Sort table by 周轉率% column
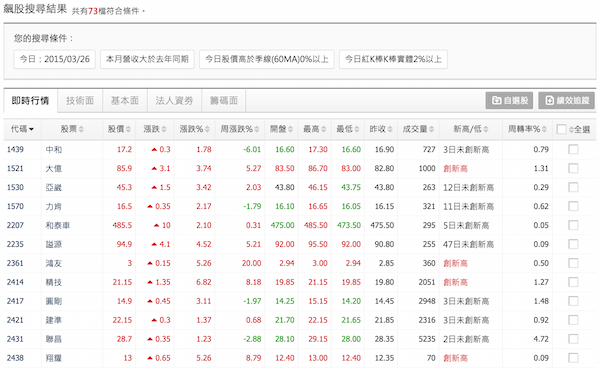The image size is (600, 369). [527, 129]
